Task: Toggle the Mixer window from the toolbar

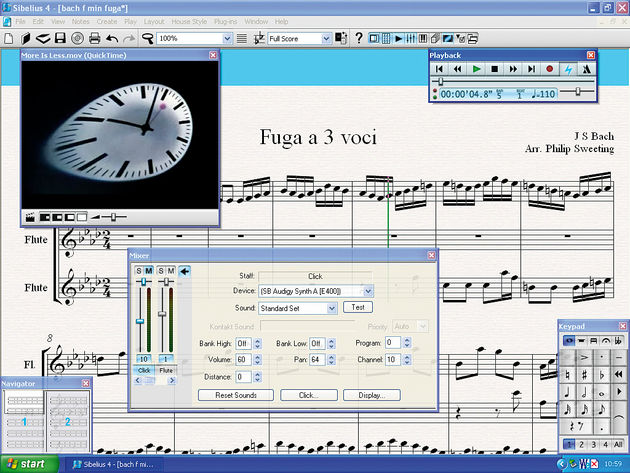Action: tap(411, 39)
